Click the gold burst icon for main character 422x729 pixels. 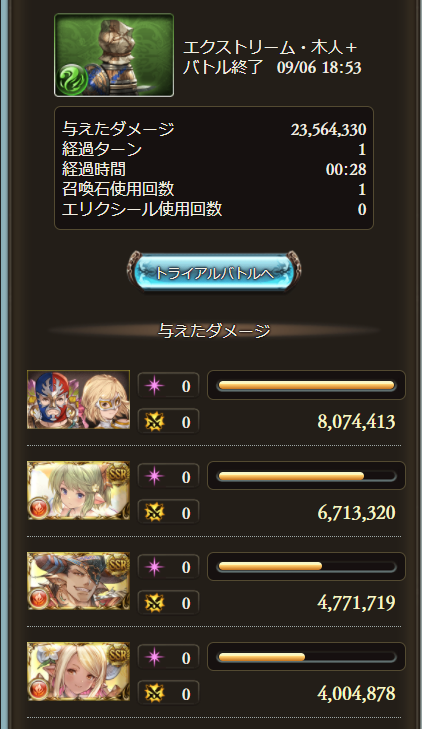154,422
